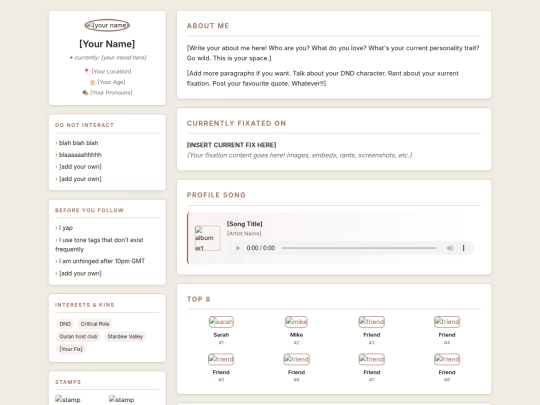The height and width of the screenshot is (405, 540).
Task: Mute the audio player volume
Action: click(450, 248)
